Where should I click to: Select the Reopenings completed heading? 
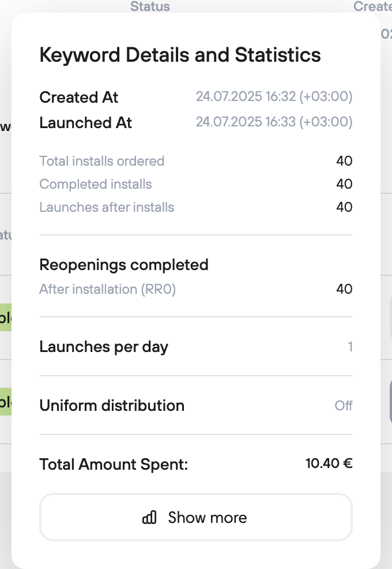point(123,265)
